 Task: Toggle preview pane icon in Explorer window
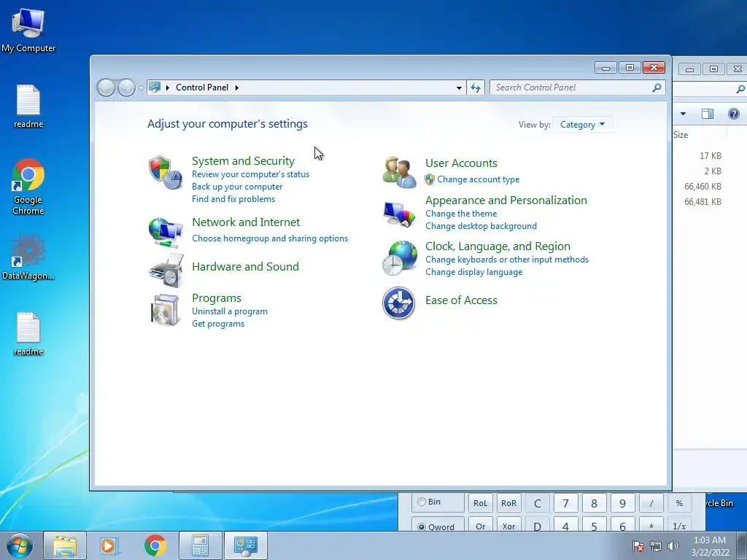[x=708, y=113]
